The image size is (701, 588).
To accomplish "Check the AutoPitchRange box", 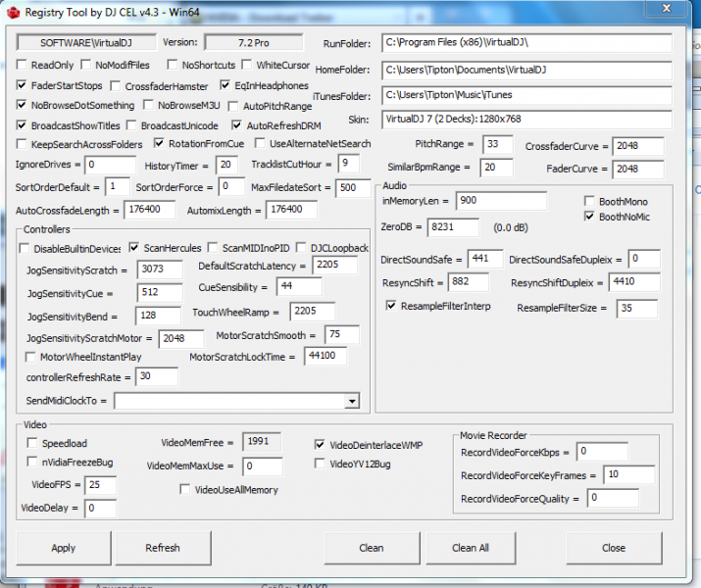I will [233, 107].
